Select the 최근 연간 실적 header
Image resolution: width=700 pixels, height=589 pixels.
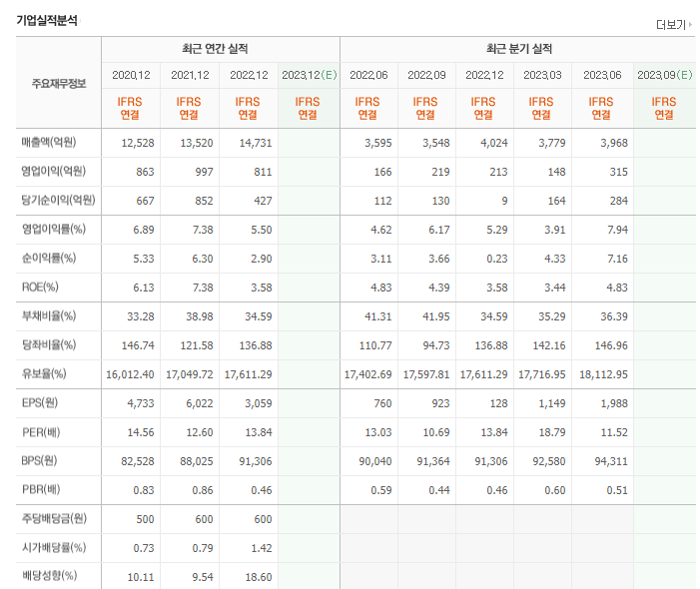[x=215, y=49]
